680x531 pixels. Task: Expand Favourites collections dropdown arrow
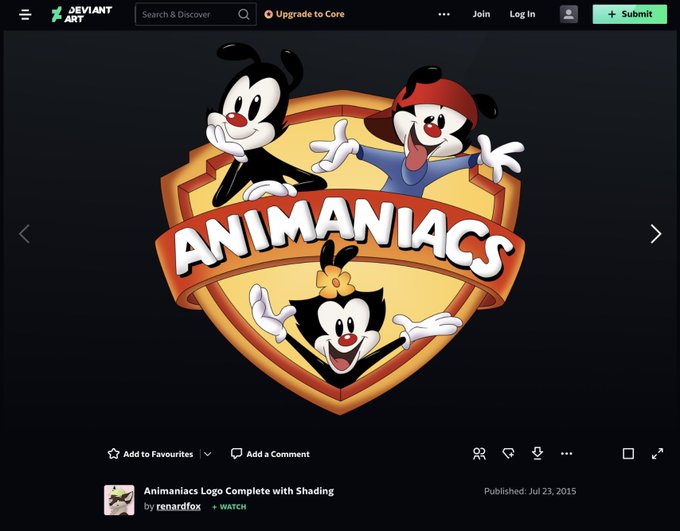pyautogui.click(x=208, y=454)
